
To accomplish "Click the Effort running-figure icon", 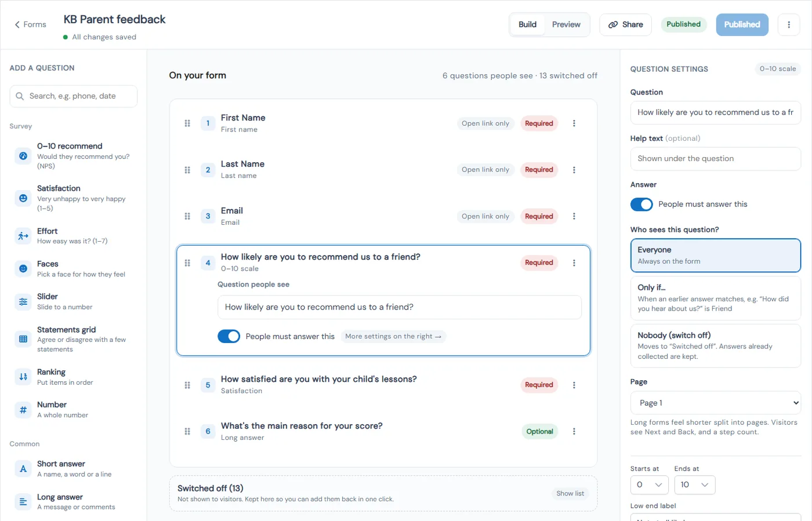I will tap(23, 236).
